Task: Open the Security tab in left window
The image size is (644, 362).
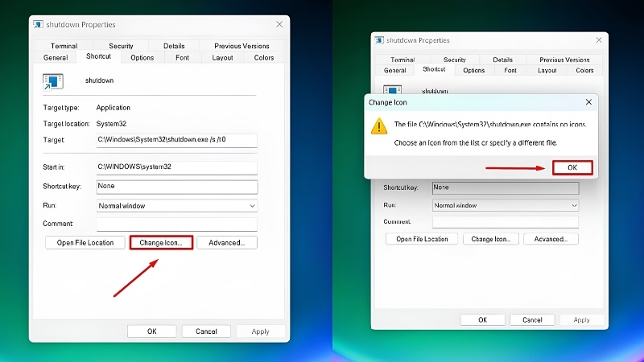Action: point(121,46)
